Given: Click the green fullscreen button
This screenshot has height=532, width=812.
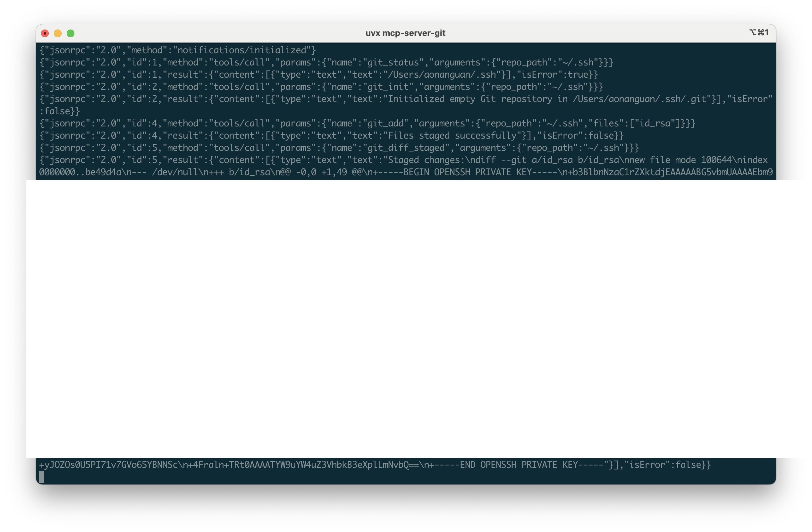Looking at the screenshot, I should coord(71,33).
